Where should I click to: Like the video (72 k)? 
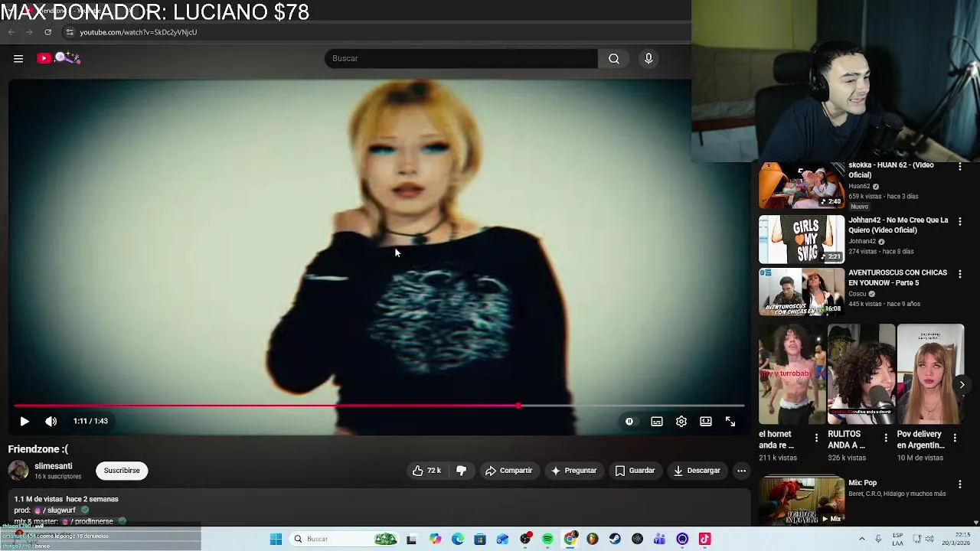[426, 471]
